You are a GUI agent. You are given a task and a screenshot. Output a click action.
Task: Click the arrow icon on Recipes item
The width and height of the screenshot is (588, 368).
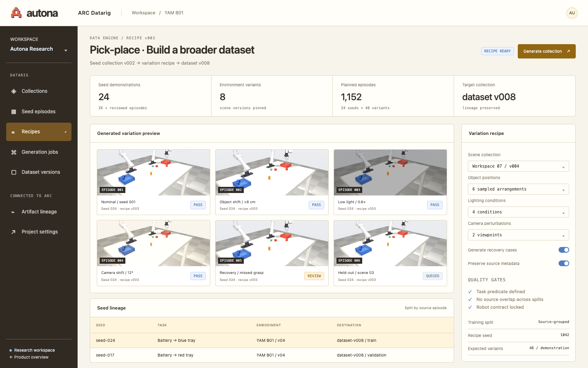(65, 132)
